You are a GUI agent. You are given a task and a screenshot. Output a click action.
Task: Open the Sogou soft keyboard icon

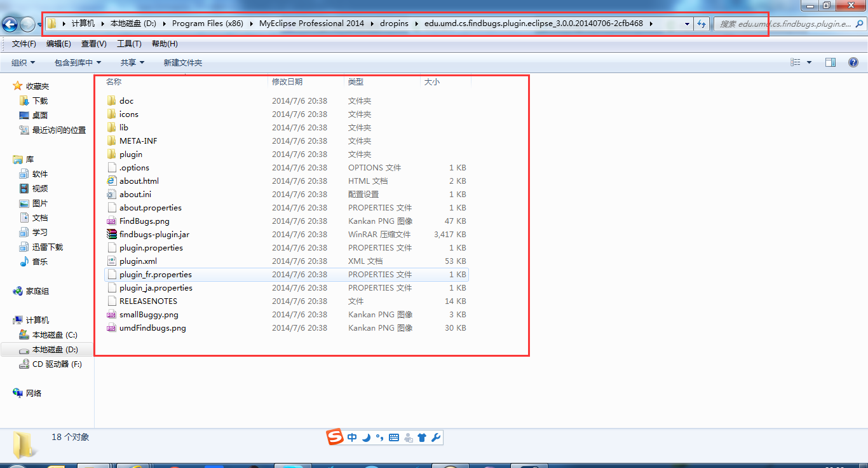pos(394,437)
